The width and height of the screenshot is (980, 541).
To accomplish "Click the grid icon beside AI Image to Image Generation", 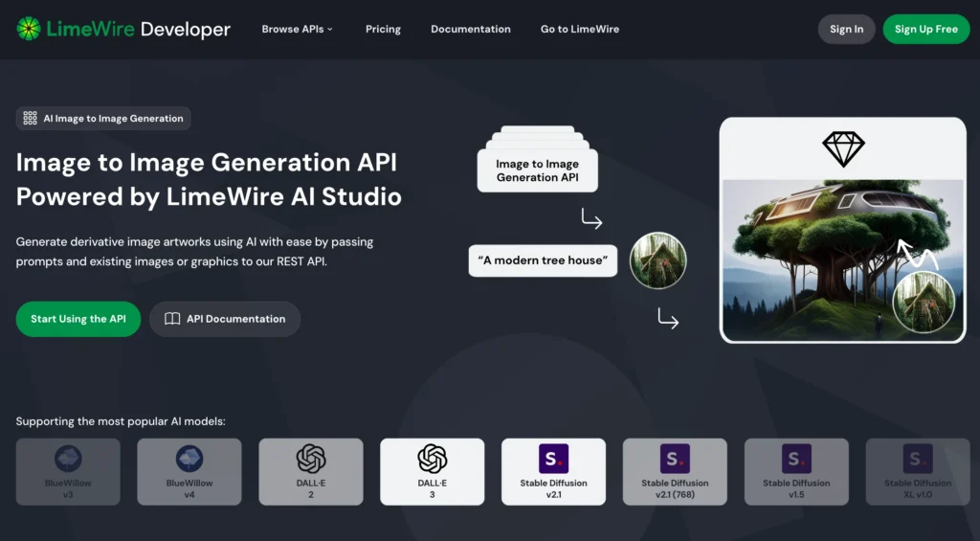I will point(30,118).
